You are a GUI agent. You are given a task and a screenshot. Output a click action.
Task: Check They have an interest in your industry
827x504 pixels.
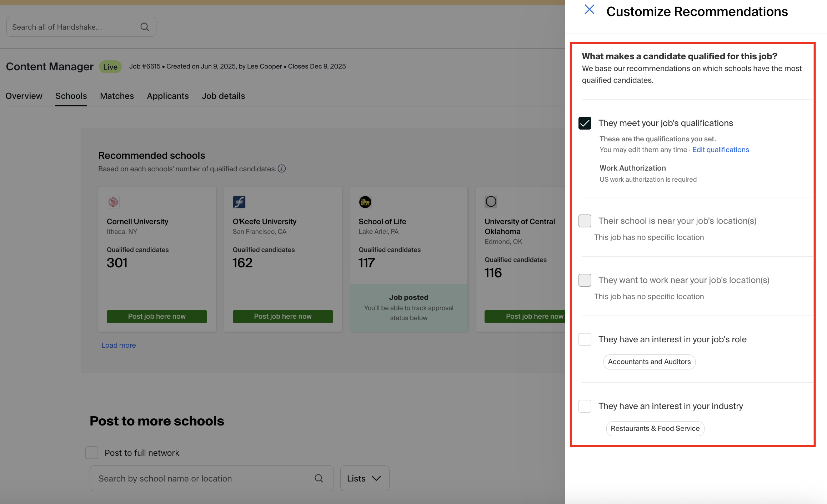coord(585,406)
